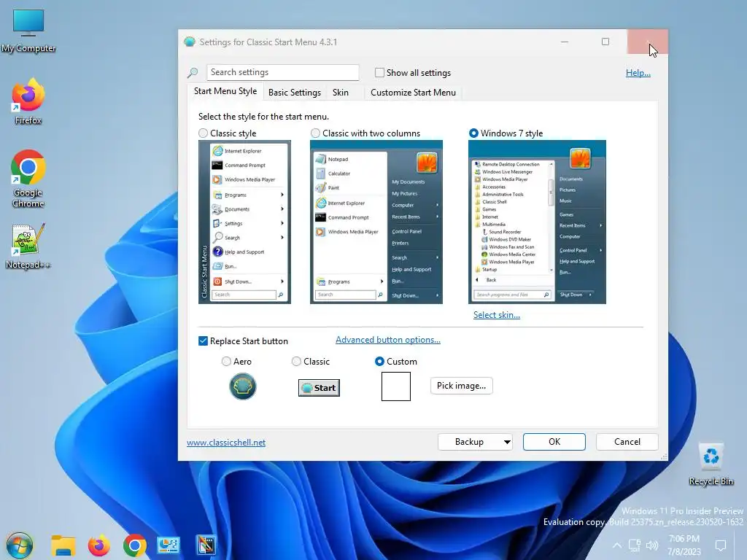Screen dimensions: 747x560
Task: Switch to Start Menu Style tab
Action: (225, 91)
